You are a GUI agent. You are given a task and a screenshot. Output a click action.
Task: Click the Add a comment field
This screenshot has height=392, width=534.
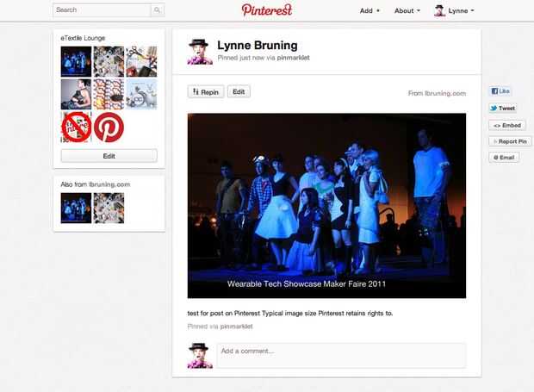click(341, 356)
